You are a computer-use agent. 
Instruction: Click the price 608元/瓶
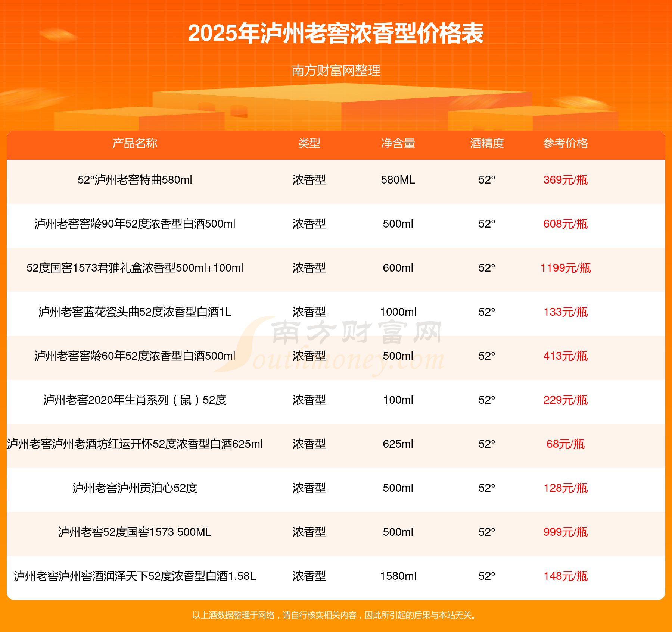pyautogui.click(x=566, y=224)
